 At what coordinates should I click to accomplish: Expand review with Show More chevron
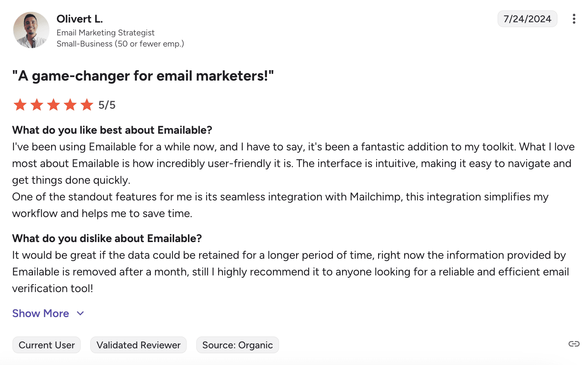80,313
